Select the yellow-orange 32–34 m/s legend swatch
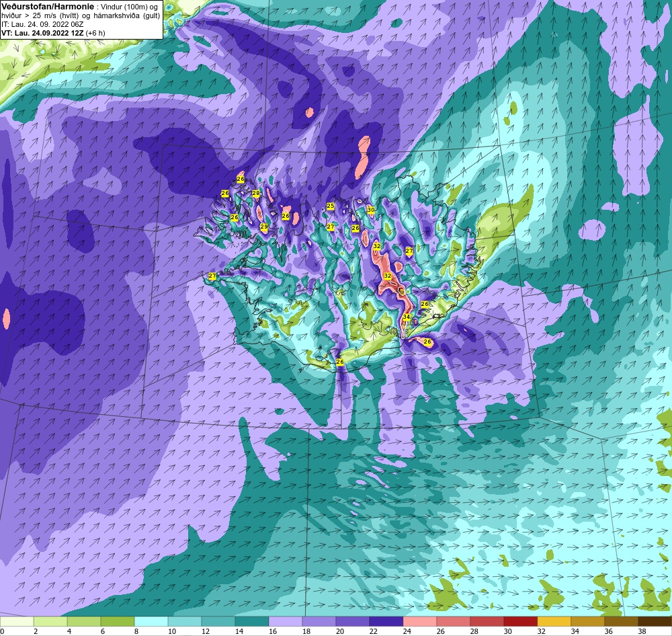672x636 pixels. [x=554, y=621]
